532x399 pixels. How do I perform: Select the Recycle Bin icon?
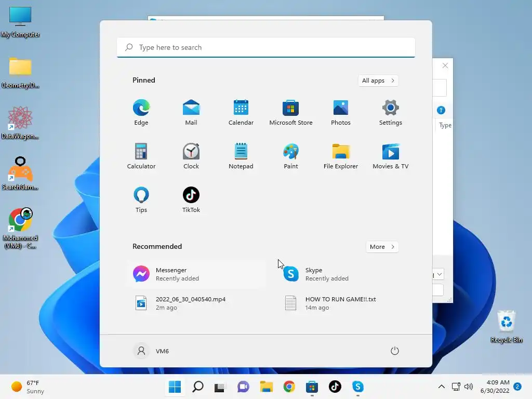pos(506,327)
